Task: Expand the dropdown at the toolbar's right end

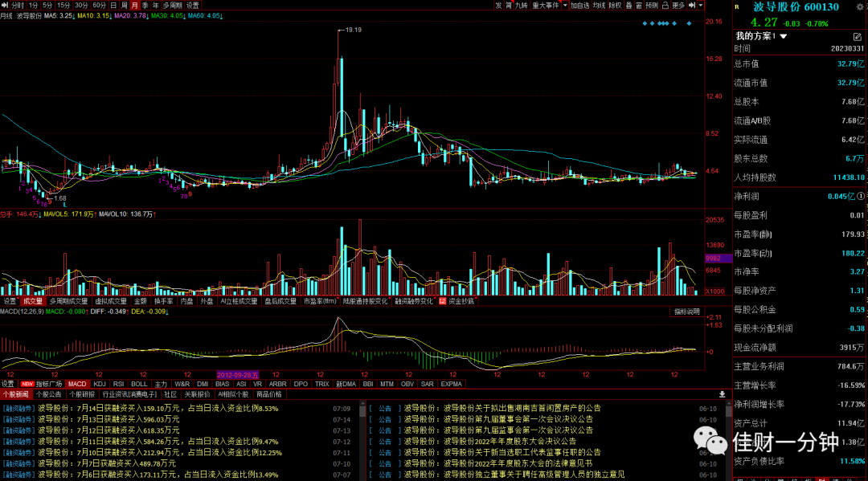Action: point(701,5)
